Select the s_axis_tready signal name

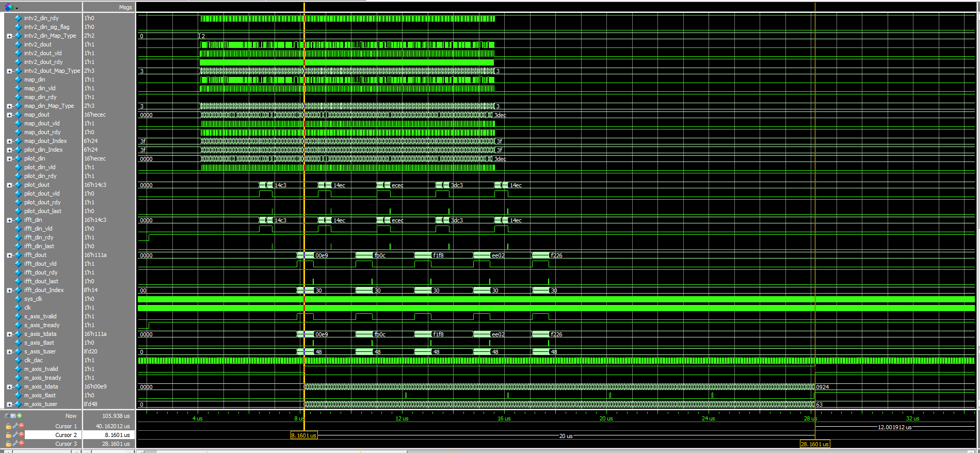(x=42, y=325)
